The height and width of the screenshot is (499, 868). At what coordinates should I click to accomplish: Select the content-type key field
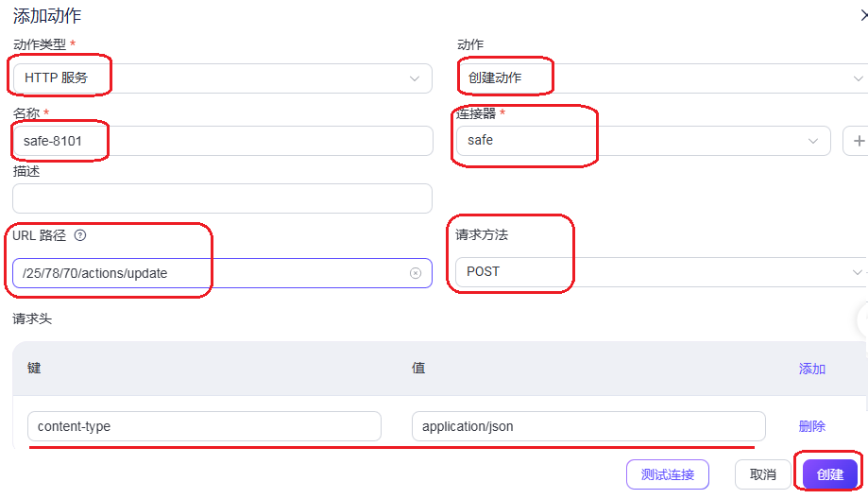click(x=204, y=426)
